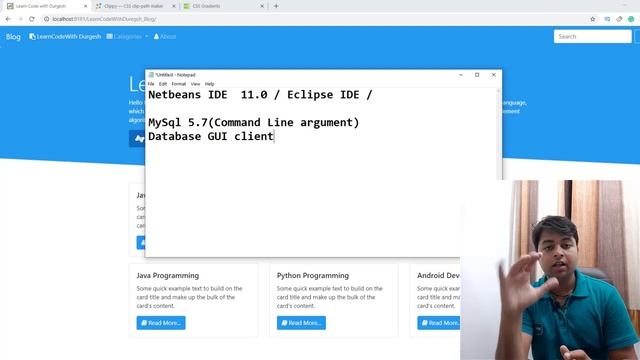Open the About navbar link
This screenshot has height=360, width=640.
[x=165, y=37]
